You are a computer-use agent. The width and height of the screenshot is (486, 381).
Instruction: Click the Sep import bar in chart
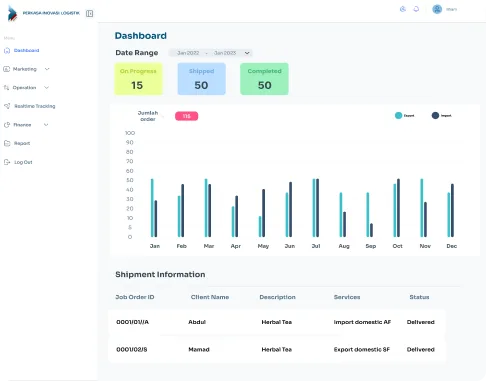pyautogui.click(x=371, y=230)
